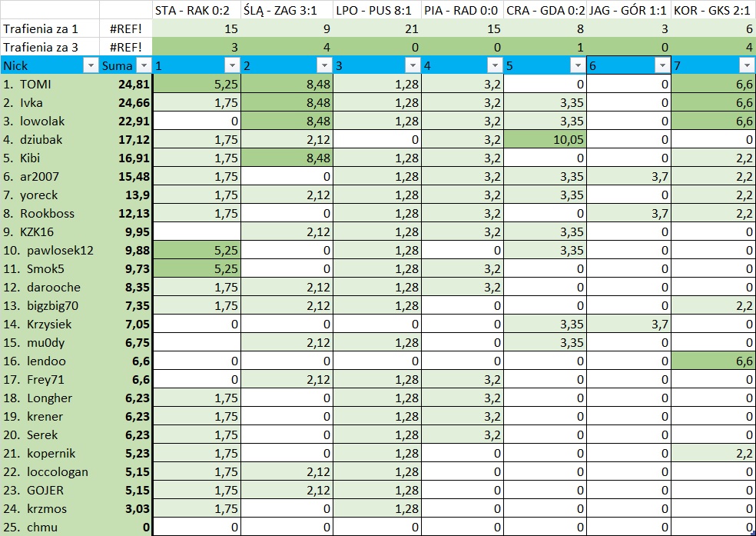Click the filter arrow in column 6

tap(661, 66)
